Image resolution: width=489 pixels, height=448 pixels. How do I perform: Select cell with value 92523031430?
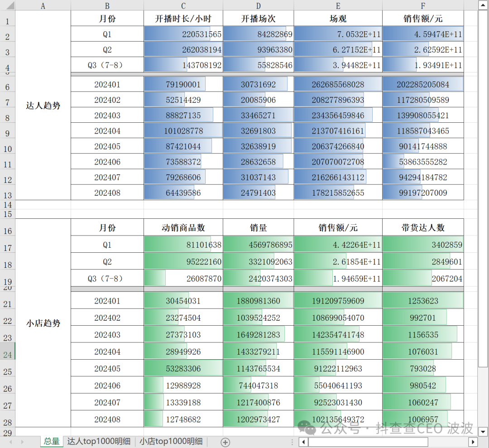coord(338,402)
